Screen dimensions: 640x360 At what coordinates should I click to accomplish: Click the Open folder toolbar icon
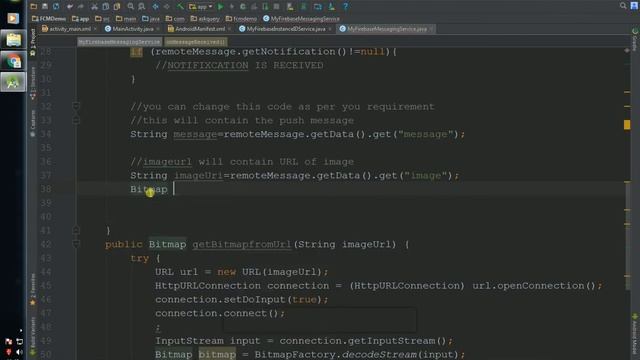(x=33, y=7)
